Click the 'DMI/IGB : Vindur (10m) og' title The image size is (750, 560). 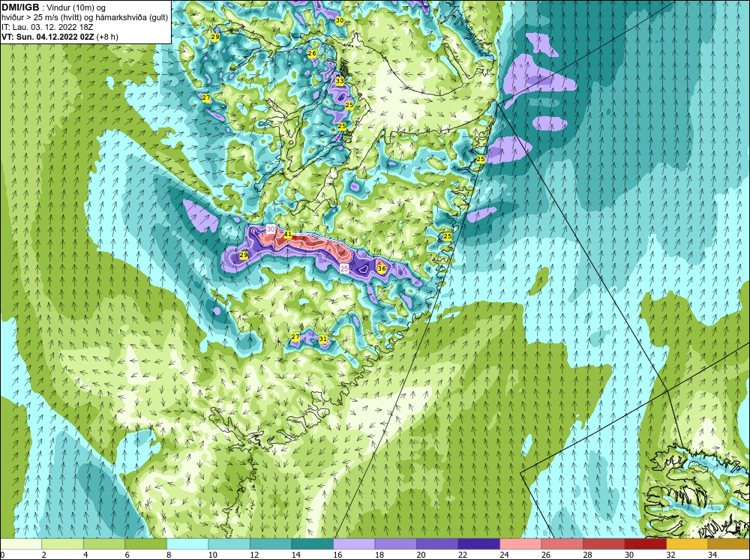(x=54, y=7)
